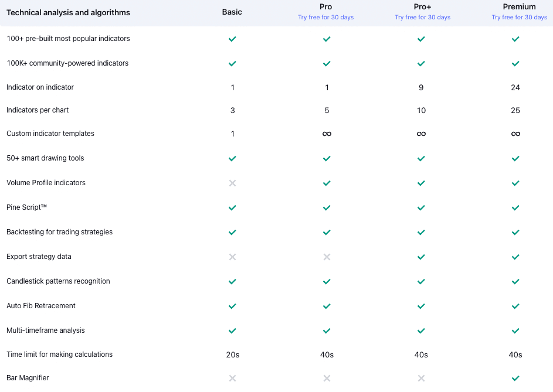The width and height of the screenshot is (553, 392).
Task: Click Premium checkmark for 50+ smart drawing tools
Action: [x=515, y=158]
